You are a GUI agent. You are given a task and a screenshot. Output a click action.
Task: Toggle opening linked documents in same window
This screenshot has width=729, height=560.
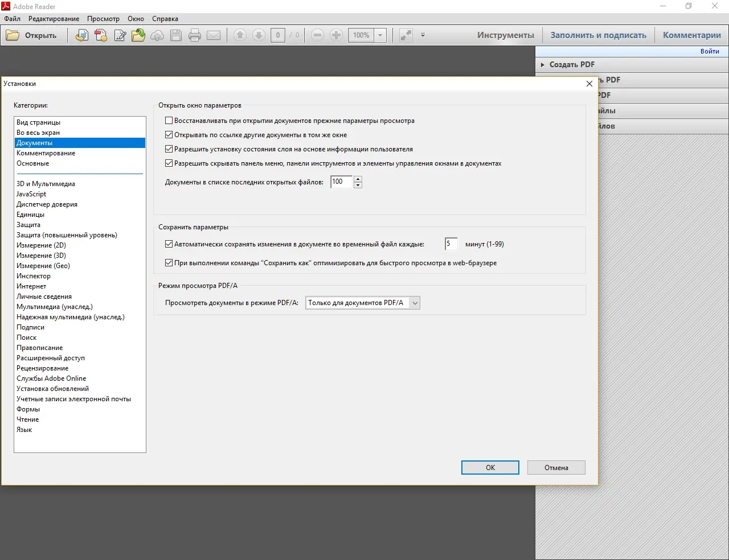click(x=169, y=135)
